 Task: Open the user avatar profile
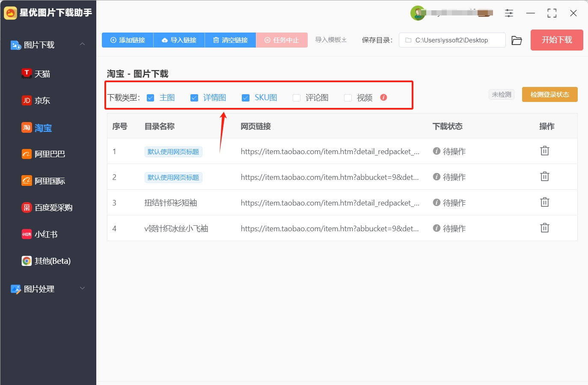click(x=418, y=13)
